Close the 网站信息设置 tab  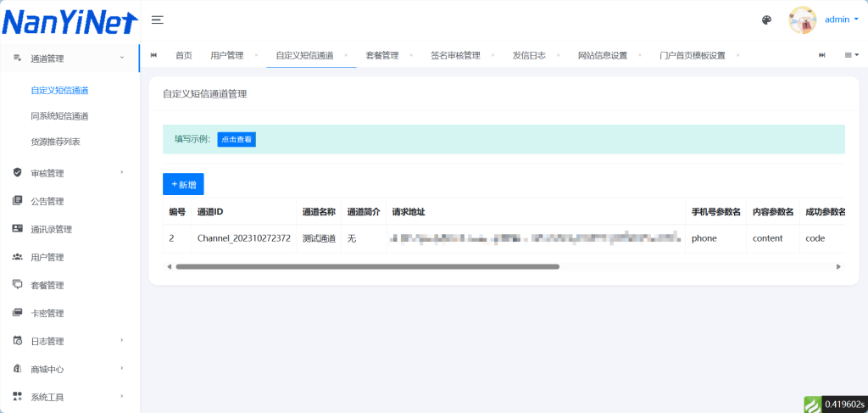[x=640, y=55]
